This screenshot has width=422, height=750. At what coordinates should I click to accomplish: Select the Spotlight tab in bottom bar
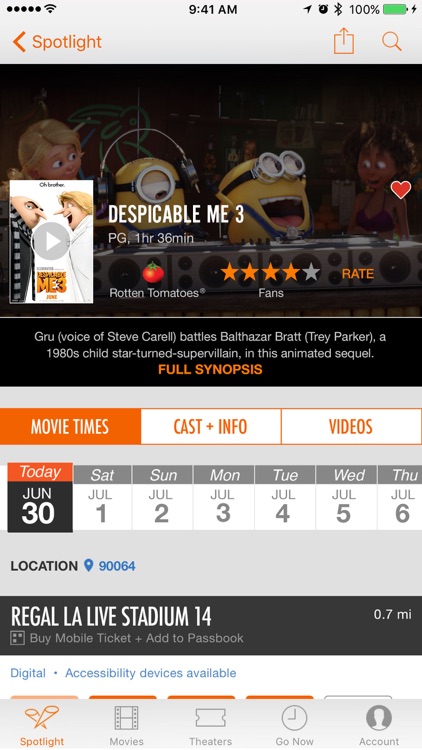click(42, 726)
